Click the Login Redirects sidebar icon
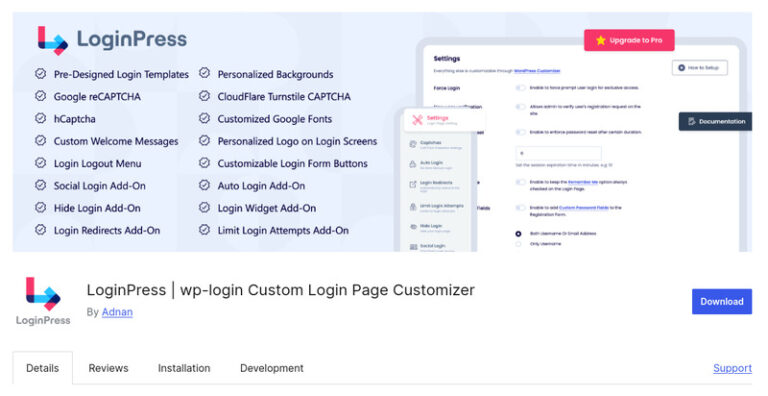 coord(412,184)
